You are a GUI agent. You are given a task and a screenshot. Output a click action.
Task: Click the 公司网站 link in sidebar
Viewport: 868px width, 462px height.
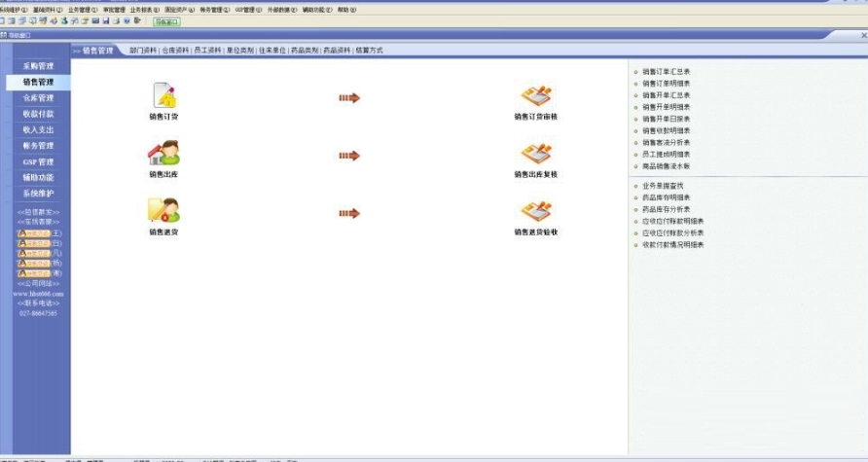pos(38,284)
